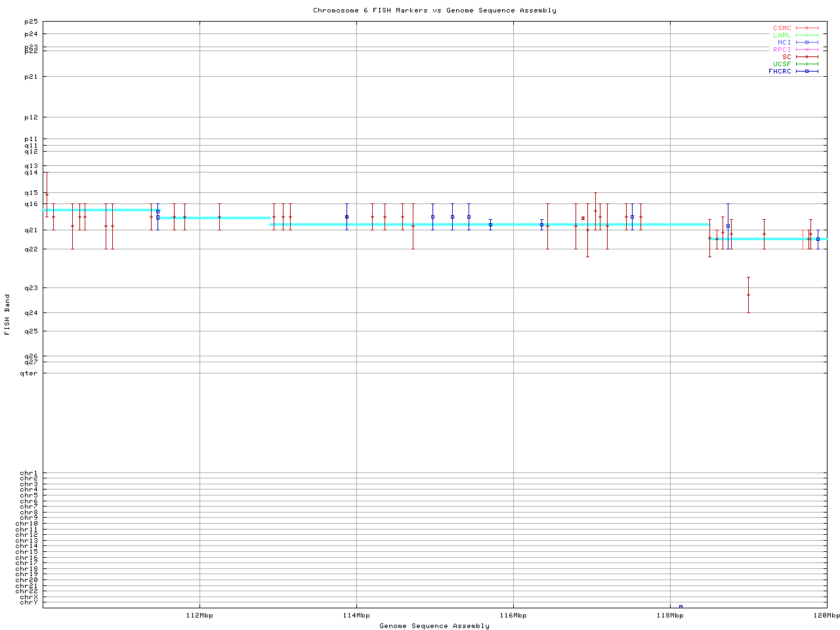Select the blue square marker on the chrY row

click(681, 606)
